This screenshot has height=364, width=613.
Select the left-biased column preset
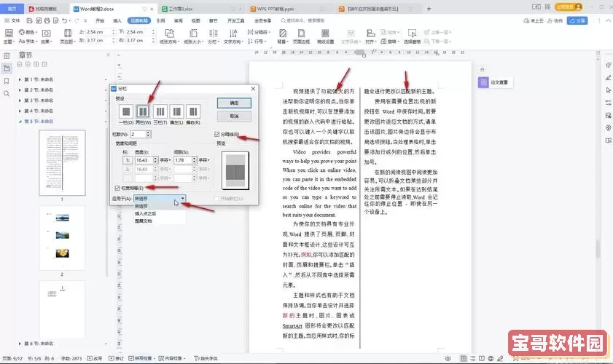(x=176, y=111)
